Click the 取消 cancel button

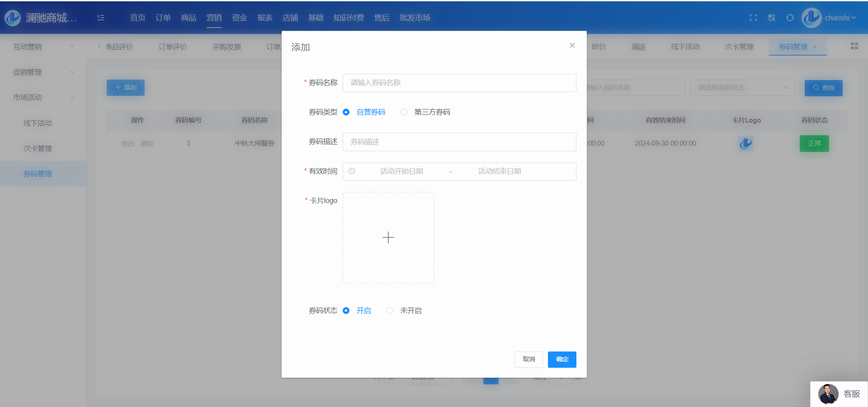528,360
